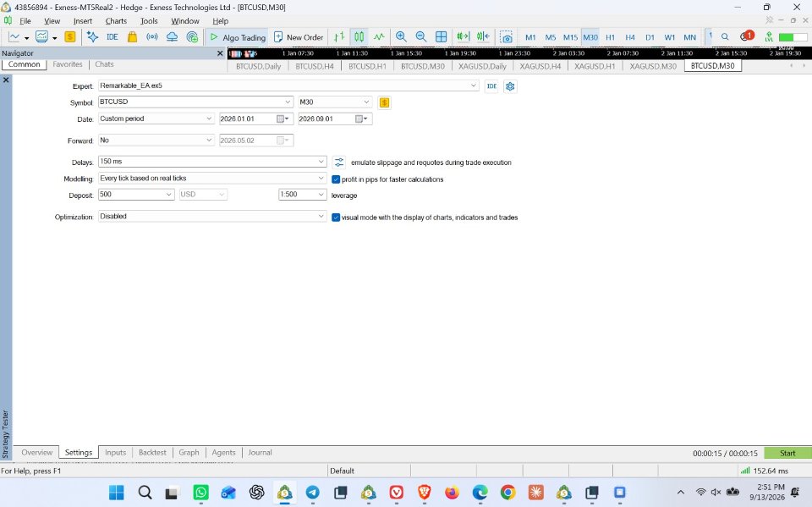This screenshot has height=507, width=812.
Task: Click the green Start button
Action: [787, 453]
